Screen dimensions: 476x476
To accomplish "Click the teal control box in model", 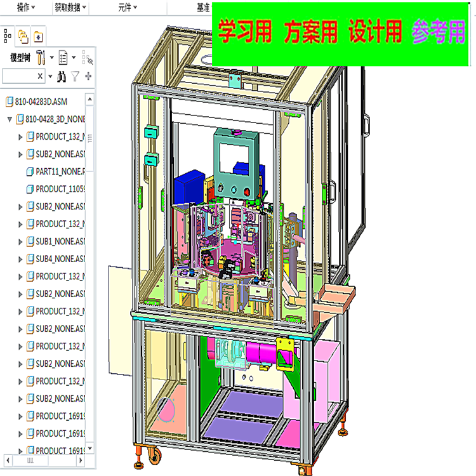I will (x=237, y=164).
